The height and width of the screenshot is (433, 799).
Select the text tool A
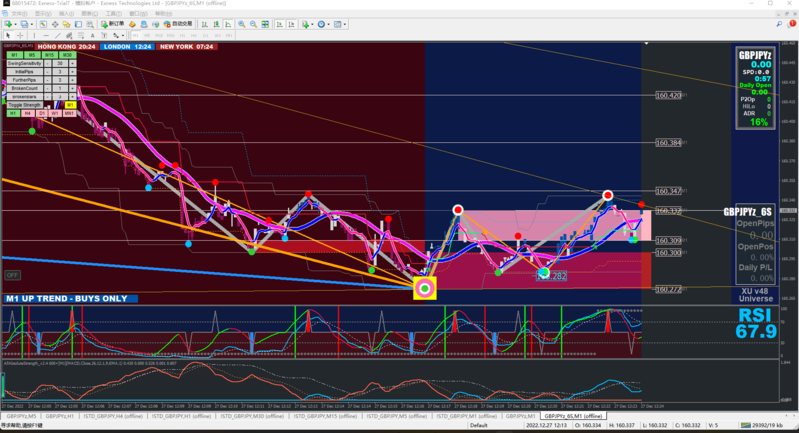92,36
